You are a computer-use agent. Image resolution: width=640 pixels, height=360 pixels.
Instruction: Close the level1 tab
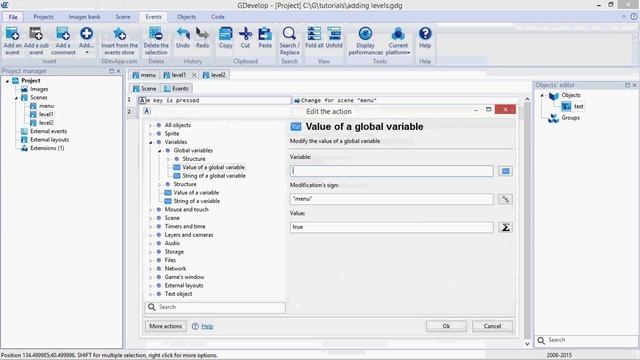194,75
